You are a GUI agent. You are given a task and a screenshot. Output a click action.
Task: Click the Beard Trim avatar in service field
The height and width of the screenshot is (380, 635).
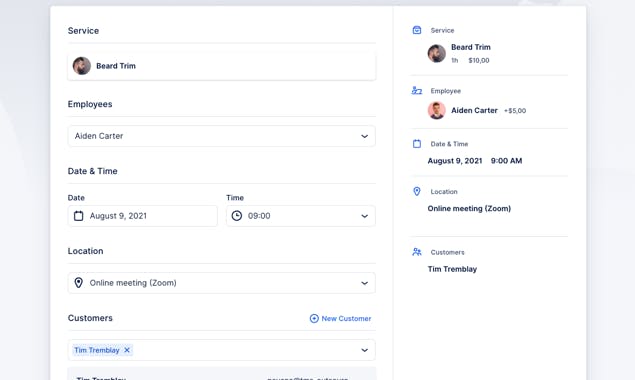pos(82,66)
